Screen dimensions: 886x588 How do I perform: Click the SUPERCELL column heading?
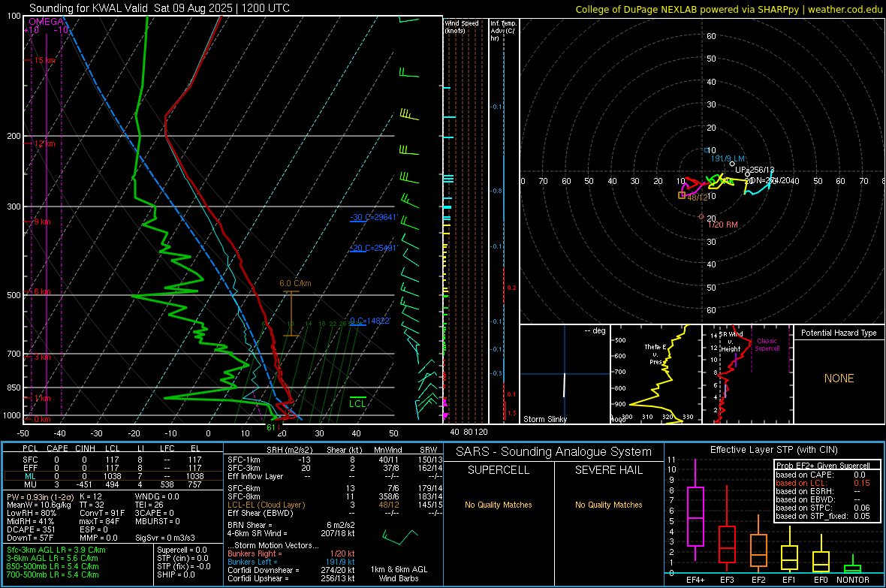coord(499,470)
